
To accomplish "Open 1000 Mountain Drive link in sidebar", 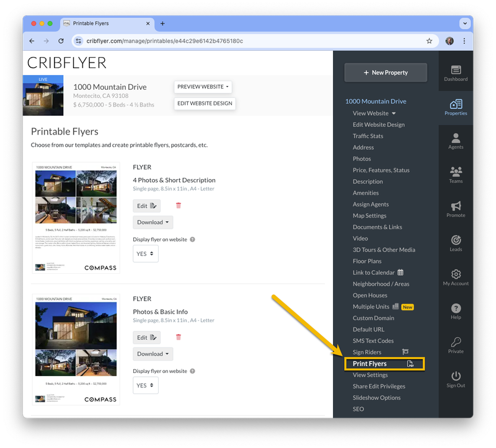I will click(376, 101).
